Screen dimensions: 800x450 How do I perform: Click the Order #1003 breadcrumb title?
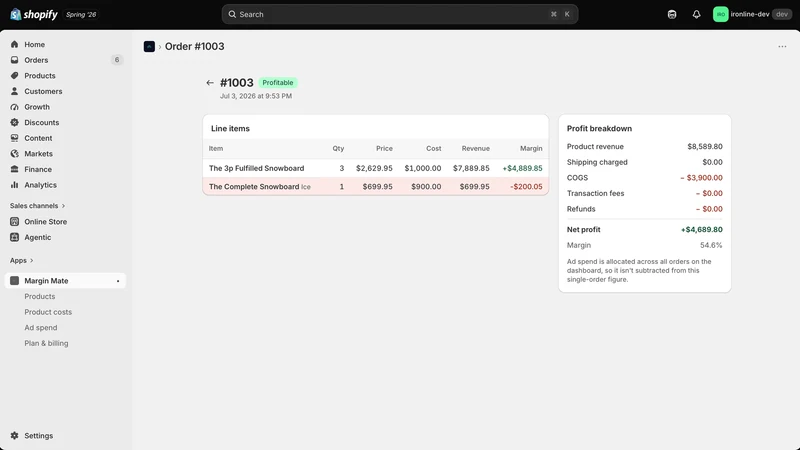pos(194,46)
